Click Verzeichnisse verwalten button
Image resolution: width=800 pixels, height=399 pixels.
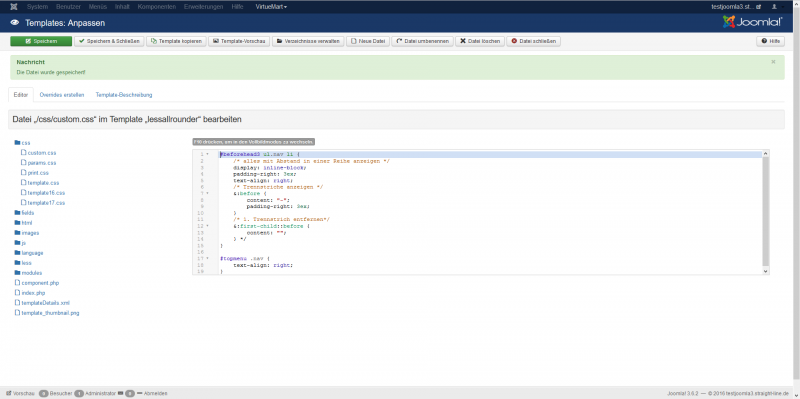(308, 41)
